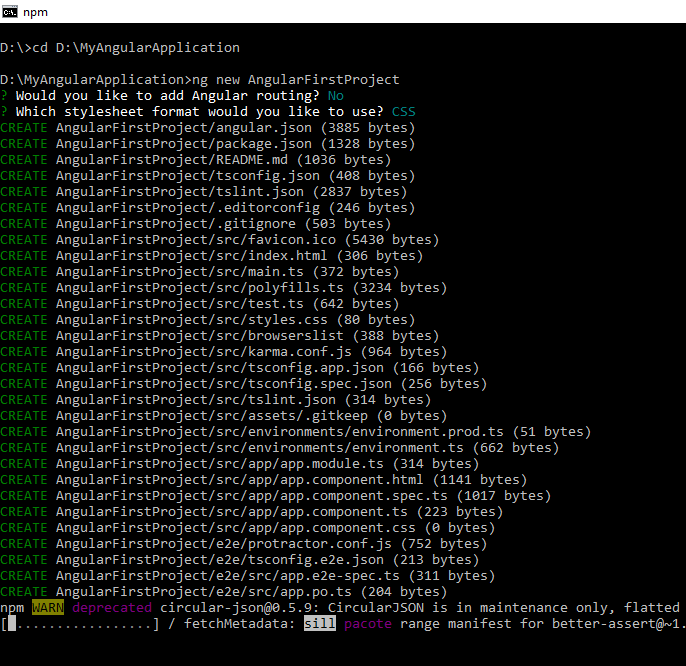Click the README.md (1036 bytes) line
This screenshot has width=686, height=666.
(x=196, y=160)
